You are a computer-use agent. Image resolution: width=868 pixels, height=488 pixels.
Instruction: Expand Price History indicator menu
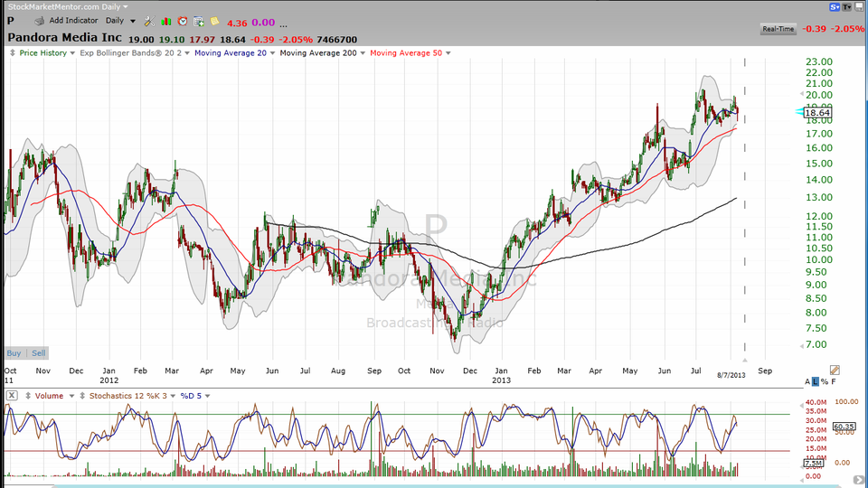(x=72, y=53)
